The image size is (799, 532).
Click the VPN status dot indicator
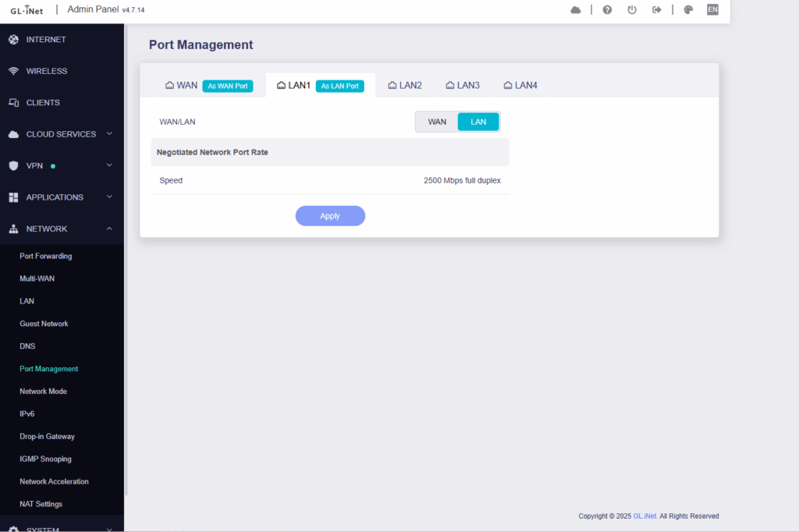(x=53, y=166)
